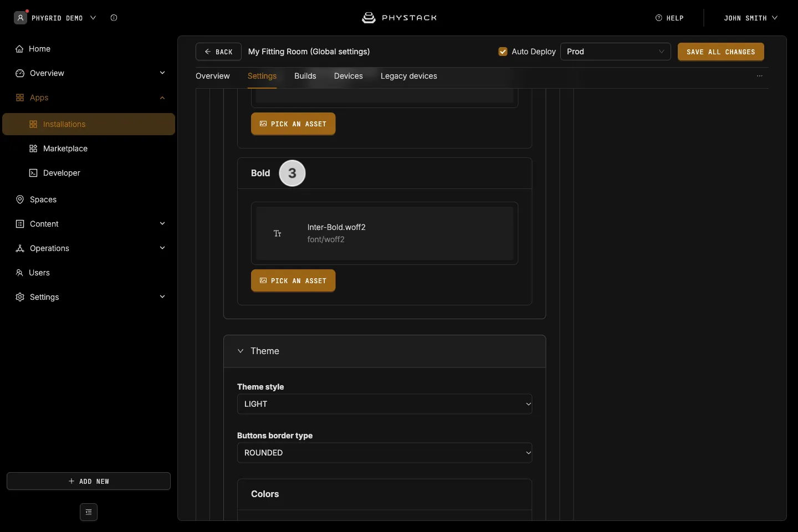This screenshot has height=532, width=798.
Task: Open the info icon beside Phygrid Demo
Action: point(114,18)
